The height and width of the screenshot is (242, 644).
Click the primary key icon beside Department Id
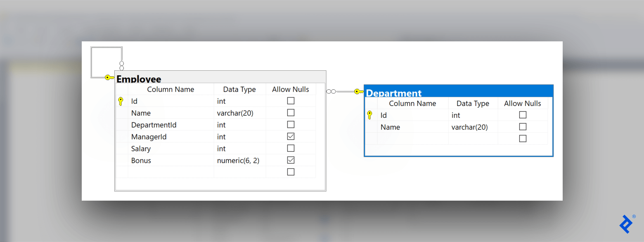click(369, 115)
